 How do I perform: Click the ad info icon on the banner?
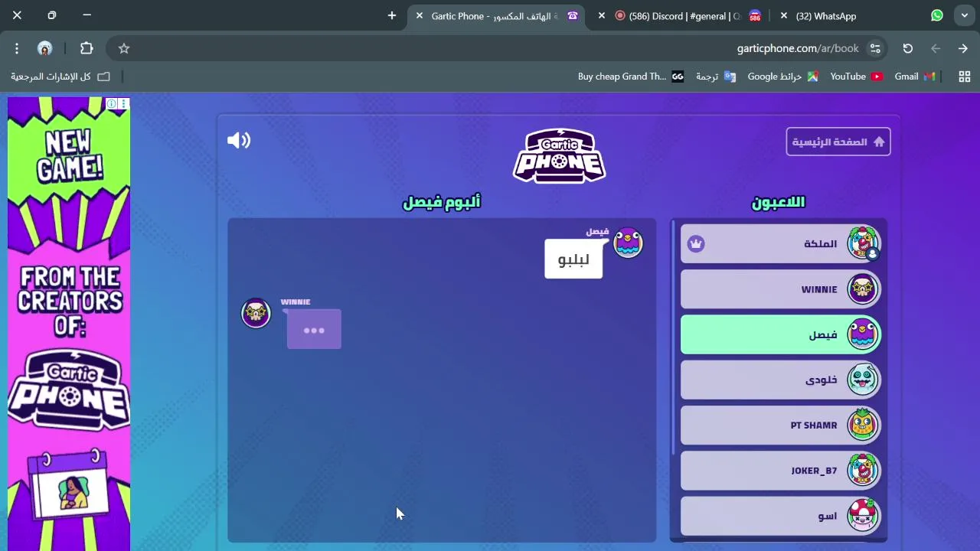click(112, 103)
